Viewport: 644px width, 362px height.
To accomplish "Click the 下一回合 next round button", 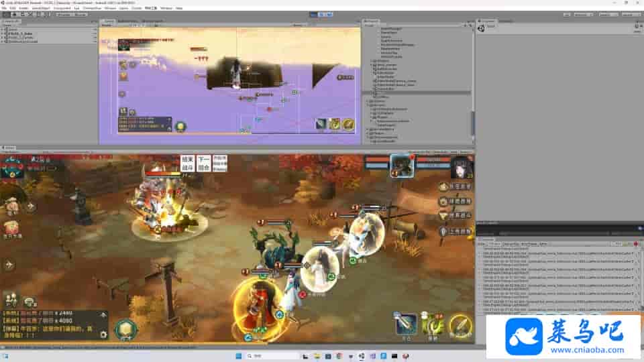I will click(x=204, y=164).
